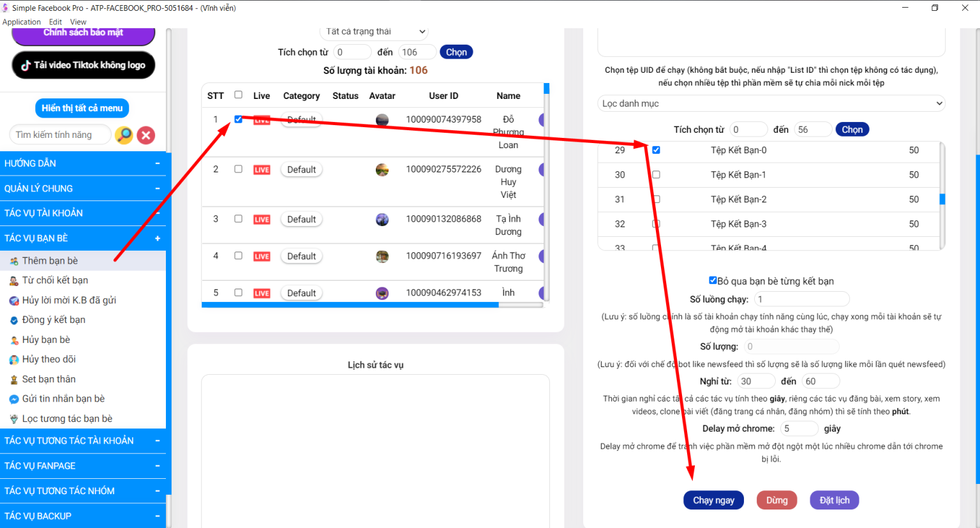Click the "Chạy ngay" button
The height and width of the screenshot is (528, 980).
pos(713,500)
